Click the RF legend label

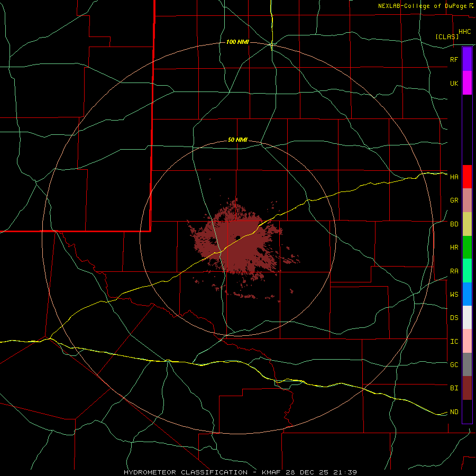(x=454, y=59)
